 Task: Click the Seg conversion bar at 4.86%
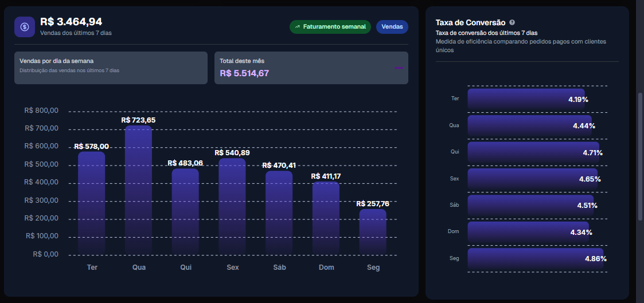point(535,258)
